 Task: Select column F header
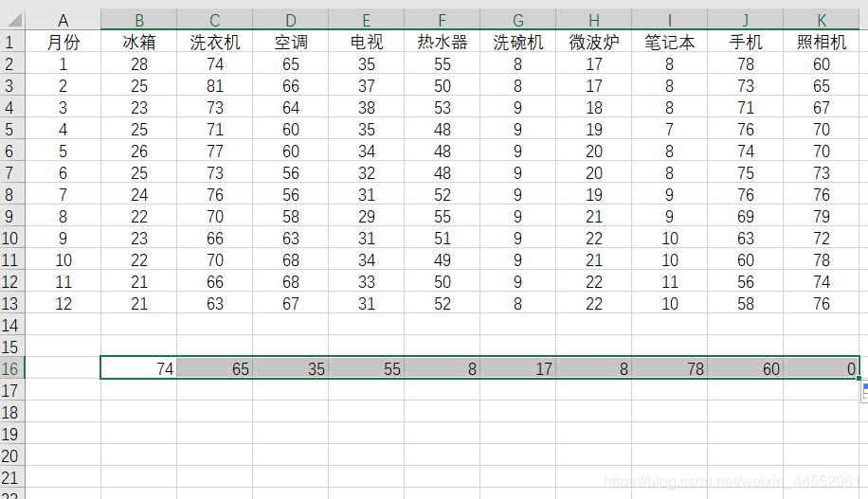tap(443, 21)
